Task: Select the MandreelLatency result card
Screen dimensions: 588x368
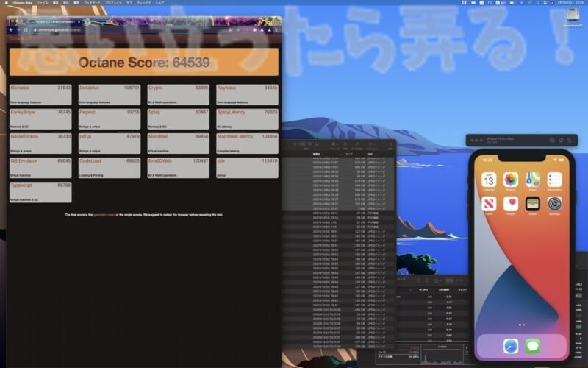Action: tap(248, 144)
